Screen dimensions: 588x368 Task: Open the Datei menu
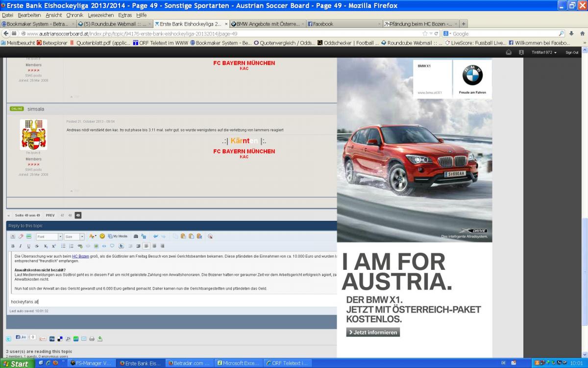[x=8, y=15]
